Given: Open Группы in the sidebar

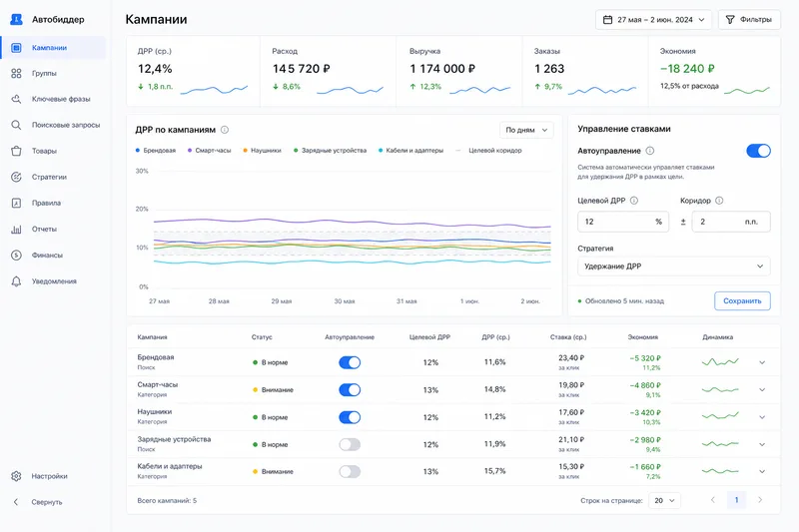Looking at the screenshot, I should coord(44,73).
